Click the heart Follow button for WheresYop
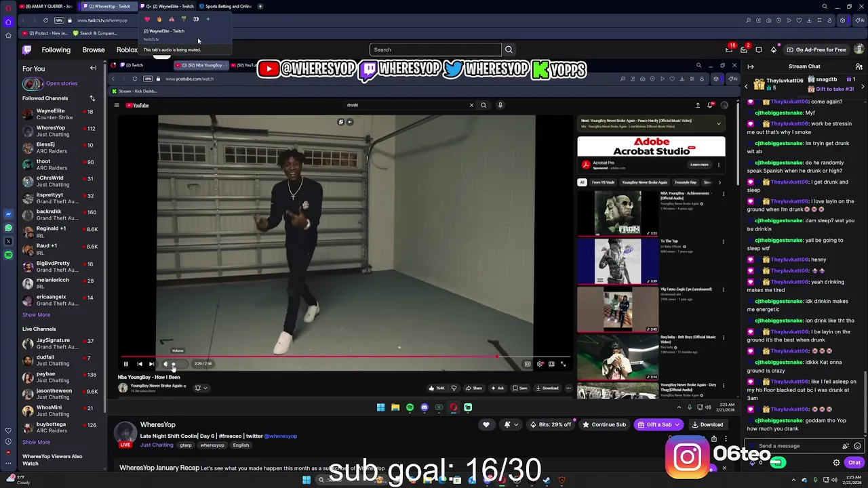 tap(486, 425)
